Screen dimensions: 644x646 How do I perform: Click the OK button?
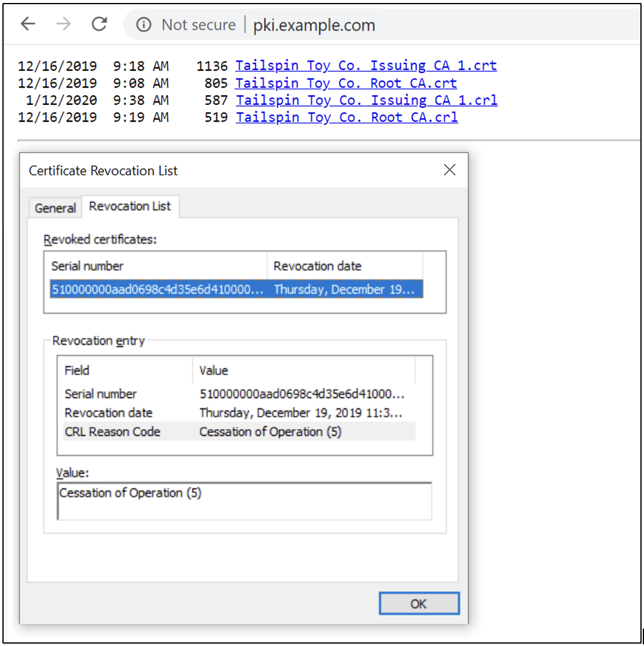419,603
